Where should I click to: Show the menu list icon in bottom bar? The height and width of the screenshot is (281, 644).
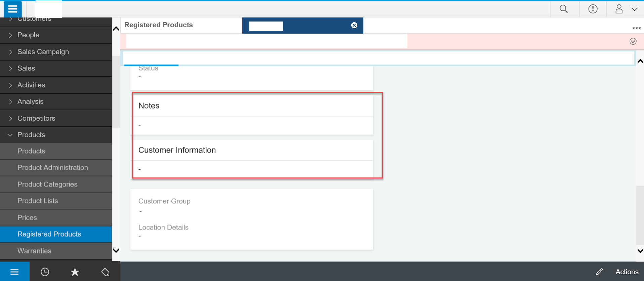14,272
